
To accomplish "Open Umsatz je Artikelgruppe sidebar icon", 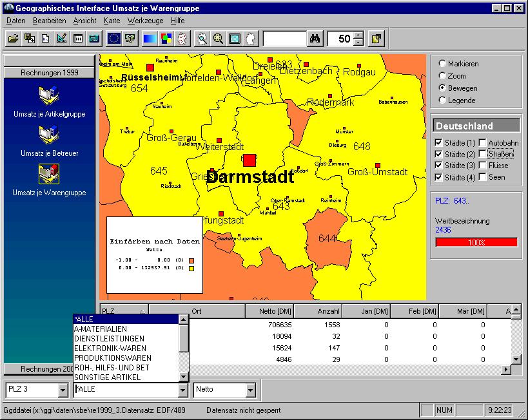I will point(49,97).
